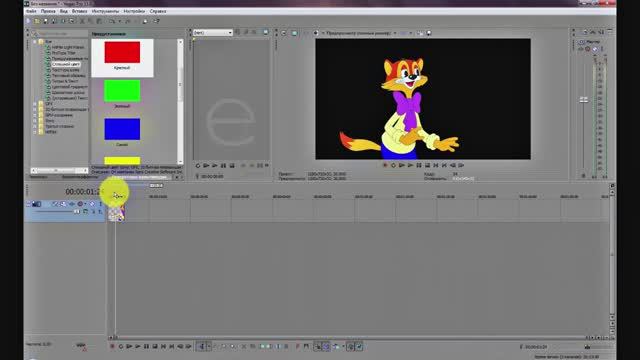Open automation settings dropdown on track
640x360 pixels.
[85, 204]
